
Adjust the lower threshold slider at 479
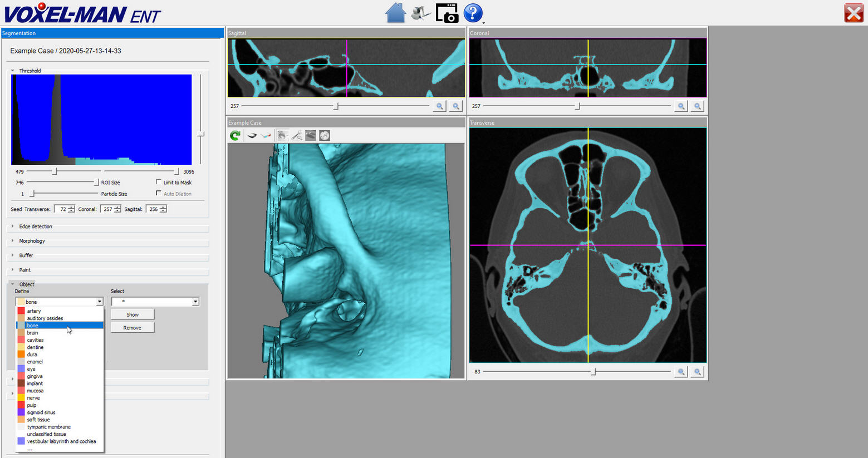pos(55,171)
